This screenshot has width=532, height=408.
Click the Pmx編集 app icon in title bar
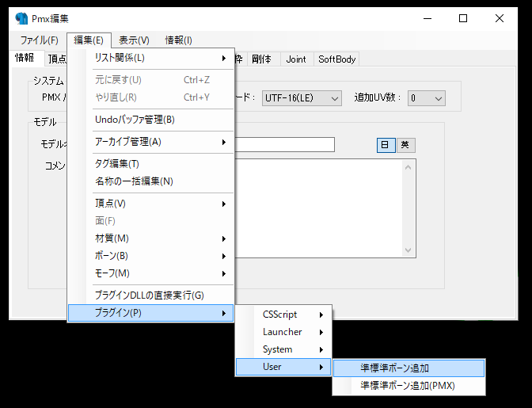21,19
